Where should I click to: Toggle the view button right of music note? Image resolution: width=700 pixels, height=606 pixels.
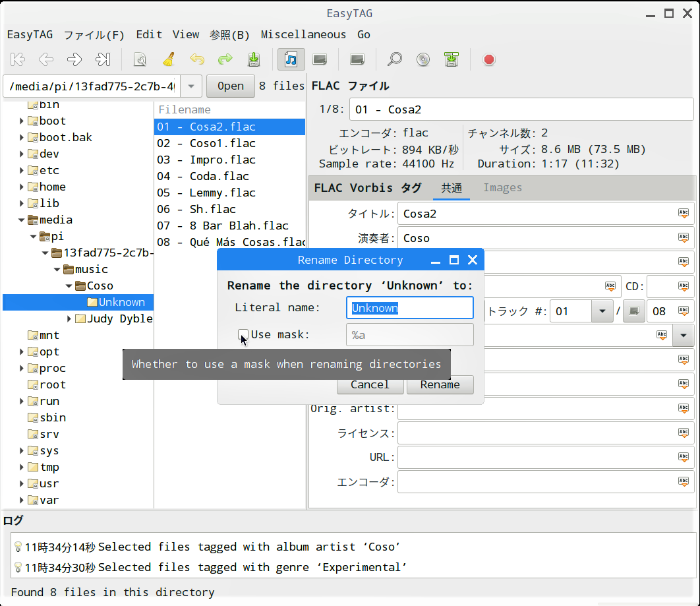tap(320, 59)
